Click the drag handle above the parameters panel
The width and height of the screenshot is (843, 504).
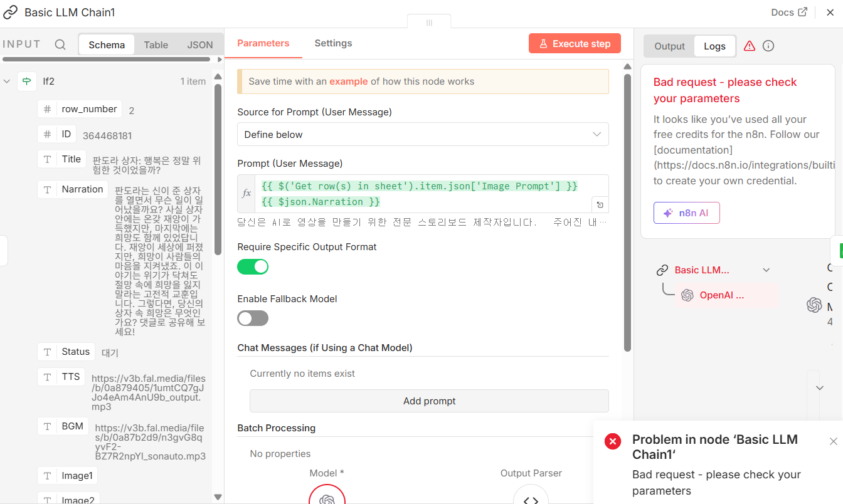click(x=429, y=23)
